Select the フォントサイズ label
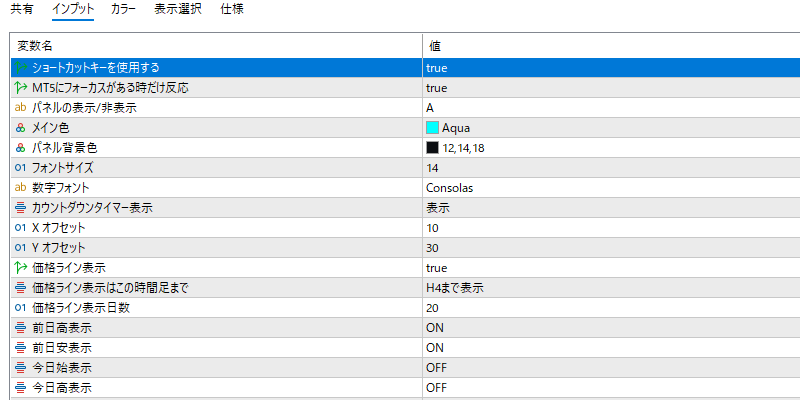 (62, 168)
